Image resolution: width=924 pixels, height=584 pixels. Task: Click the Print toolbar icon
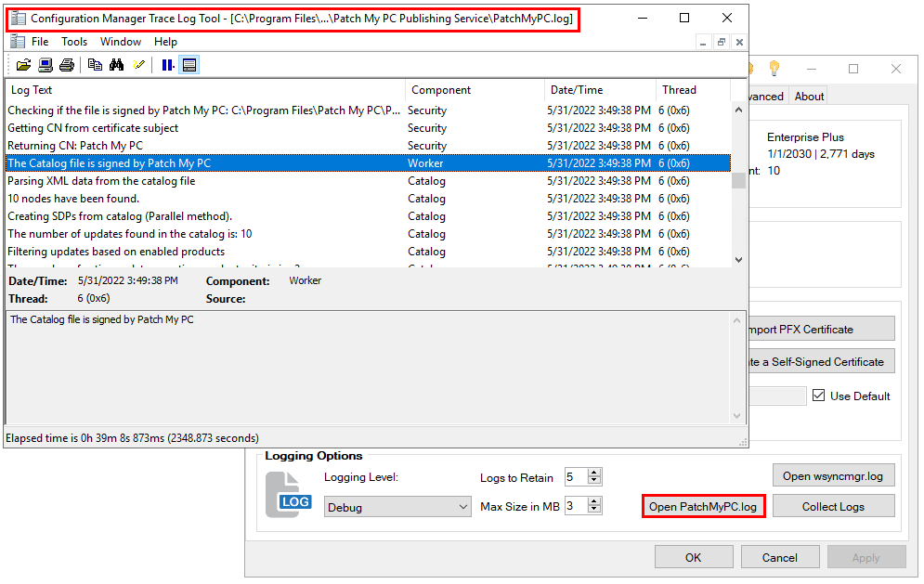click(x=67, y=65)
